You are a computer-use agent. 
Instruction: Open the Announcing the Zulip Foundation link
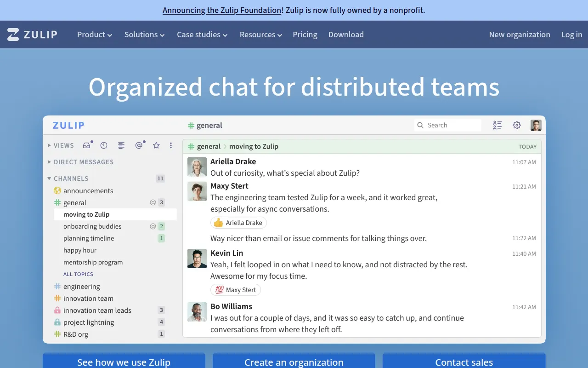pos(222,10)
